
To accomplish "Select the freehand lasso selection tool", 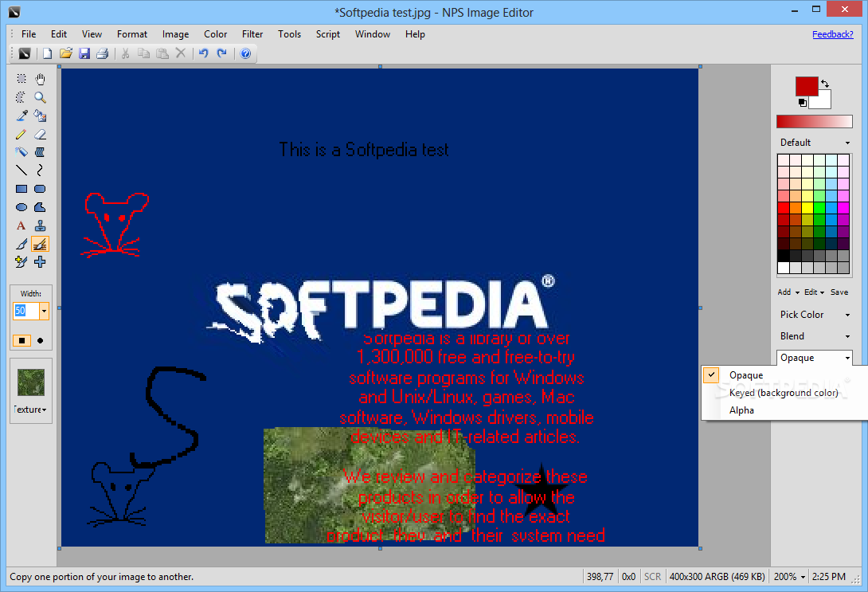I will [21, 97].
